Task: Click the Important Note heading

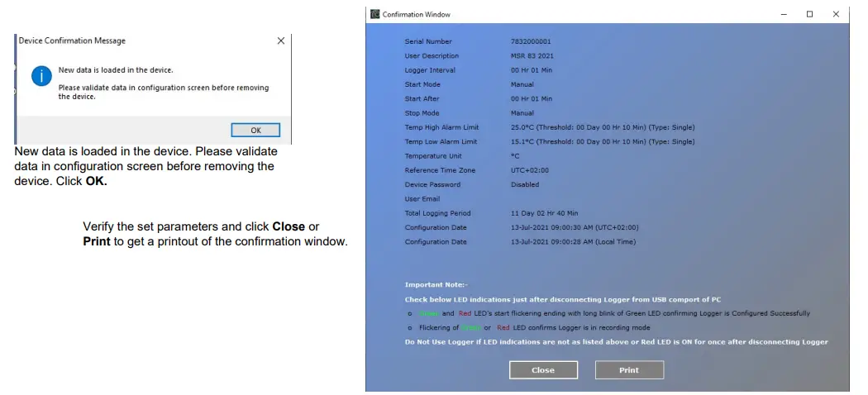Action: pos(436,285)
